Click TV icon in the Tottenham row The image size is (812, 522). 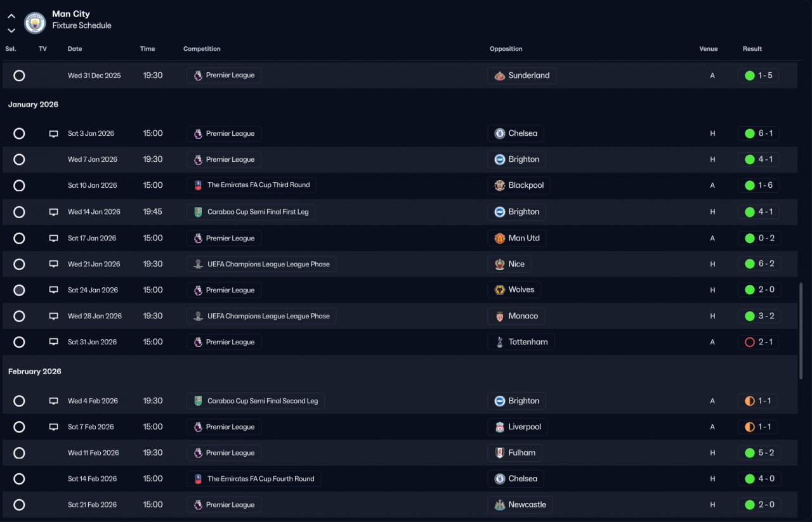(x=54, y=343)
